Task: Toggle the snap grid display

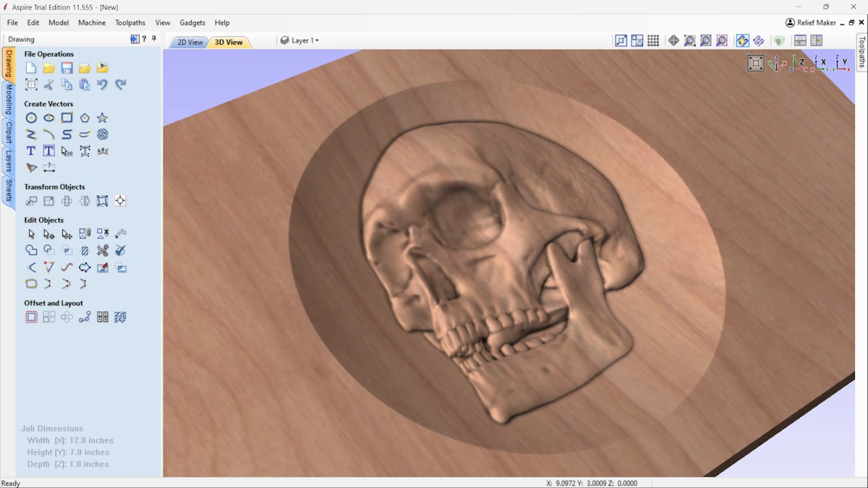Action: pos(653,41)
